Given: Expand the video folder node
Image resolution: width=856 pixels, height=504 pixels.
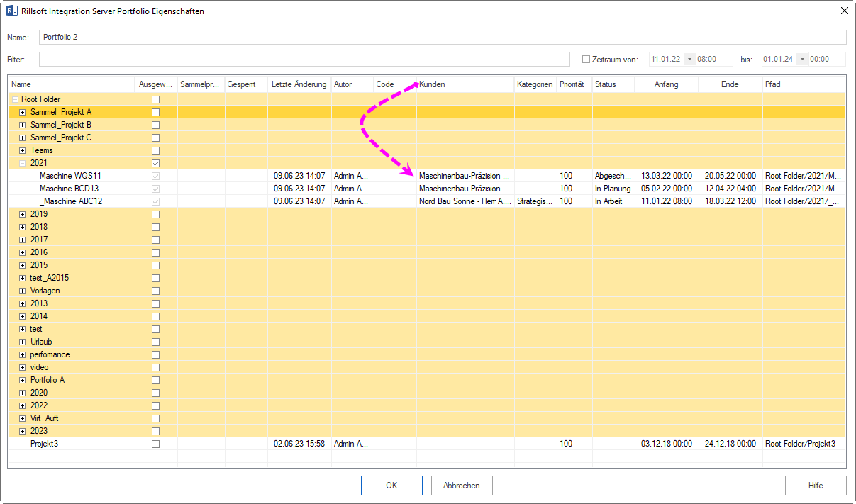Looking at the screenshot, I should (23, 367).
